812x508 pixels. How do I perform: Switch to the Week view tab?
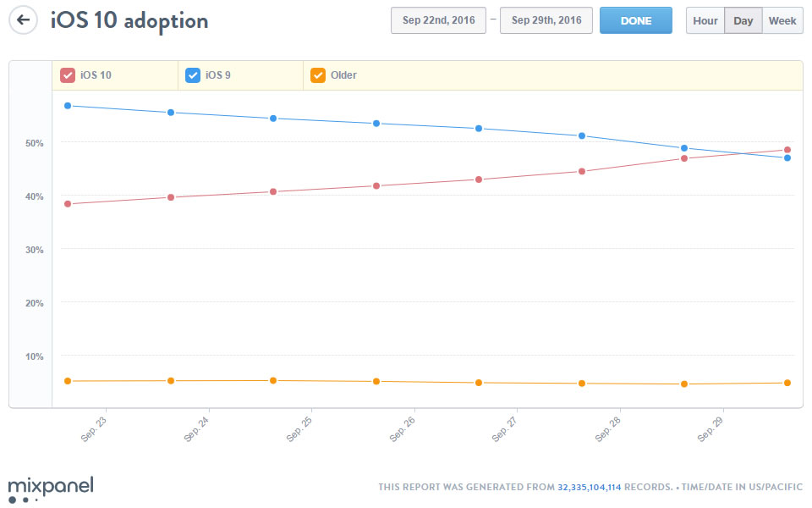point(782,20)
